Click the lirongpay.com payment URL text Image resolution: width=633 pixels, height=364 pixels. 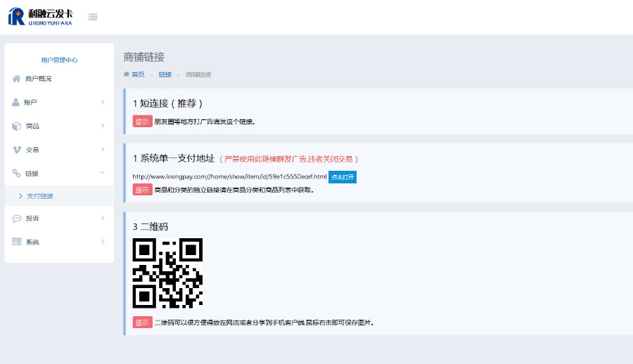[x=229, y=176]
